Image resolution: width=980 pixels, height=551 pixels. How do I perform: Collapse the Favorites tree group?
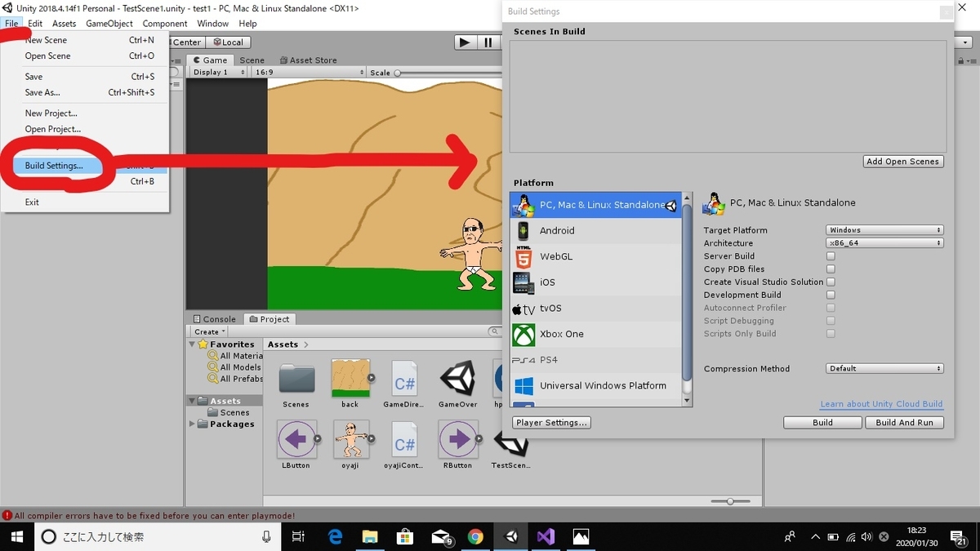(x=193, y=344)
